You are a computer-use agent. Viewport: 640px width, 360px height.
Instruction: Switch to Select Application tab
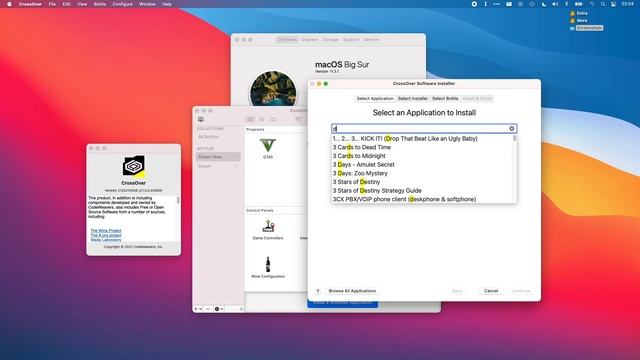[x=375, y=98]
